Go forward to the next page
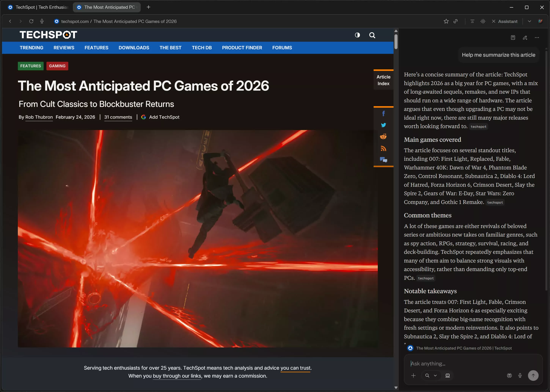The image size is (550, 392). pyautogui.click(x=20, y=21)
